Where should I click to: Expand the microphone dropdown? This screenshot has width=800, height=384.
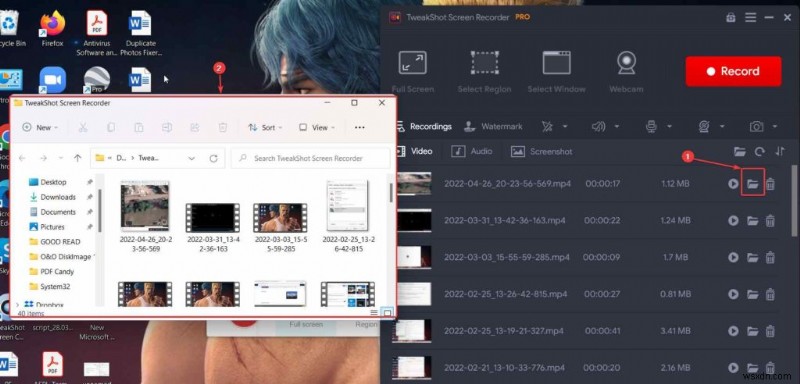click(x=669, y=126)
